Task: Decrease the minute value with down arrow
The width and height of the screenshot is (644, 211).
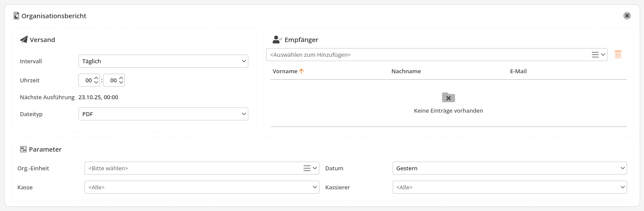Action: click(121, 83)
